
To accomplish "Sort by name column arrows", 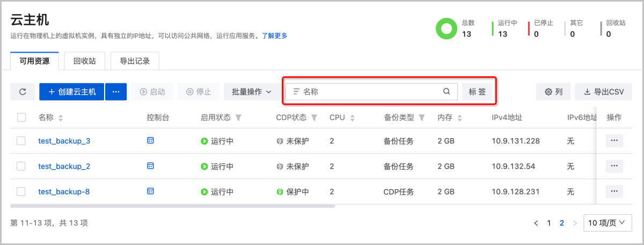I will 61,118.
